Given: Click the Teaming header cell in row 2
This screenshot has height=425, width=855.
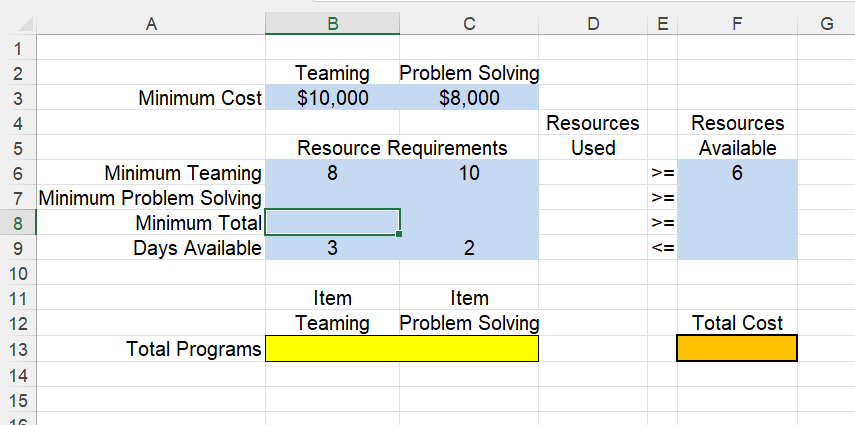Looking at the screenshot, I should click(x=333, y=73).
